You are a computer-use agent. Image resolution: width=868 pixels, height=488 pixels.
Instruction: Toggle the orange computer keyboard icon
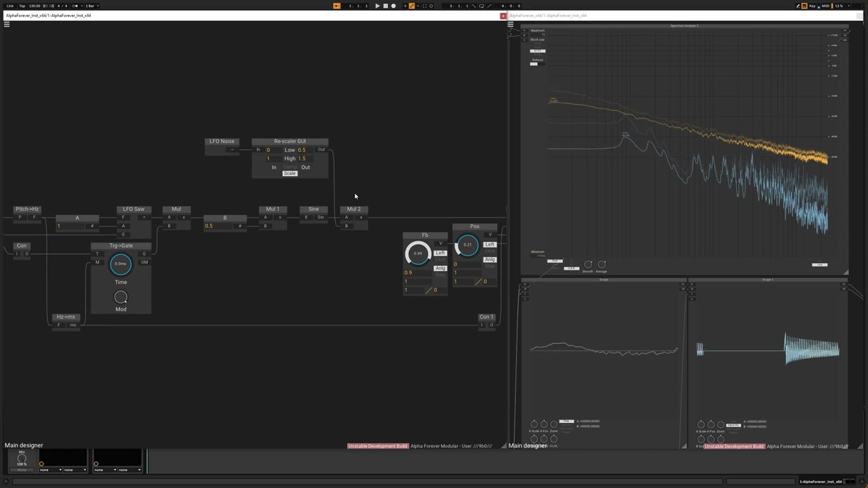pyautogui.click(x=804, y=6)
